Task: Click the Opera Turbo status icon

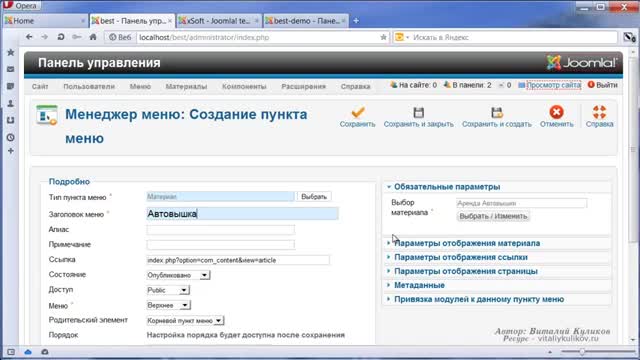Action: point(45,352)
